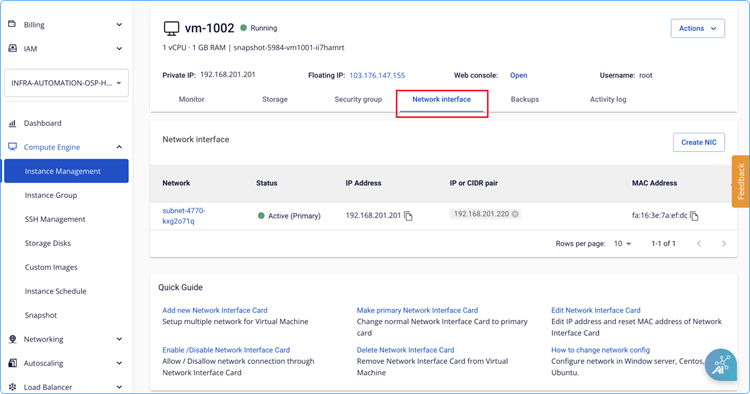Change rows per page dropdown
This screenshot has height=394, width=750.
[622, 243]
